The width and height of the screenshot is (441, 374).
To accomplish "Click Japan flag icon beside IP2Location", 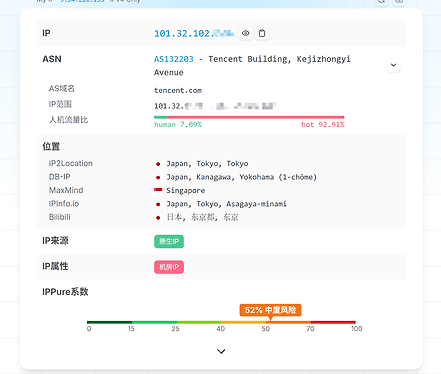I will pyautogui.click(x=158, y=164).
